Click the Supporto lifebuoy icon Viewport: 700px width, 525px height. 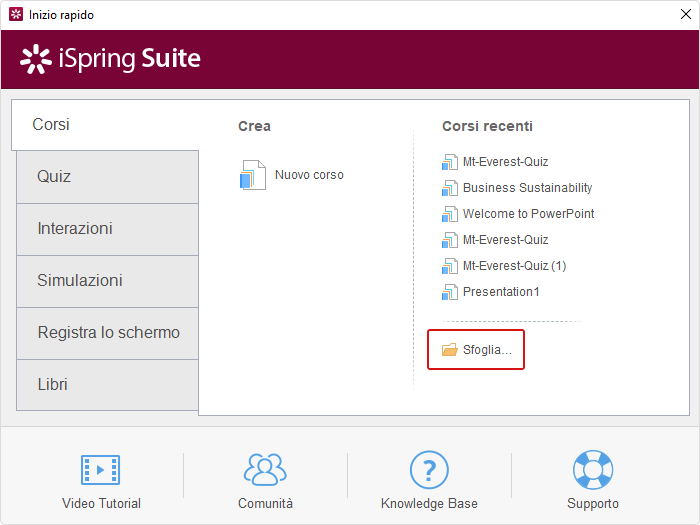[593, 470]
